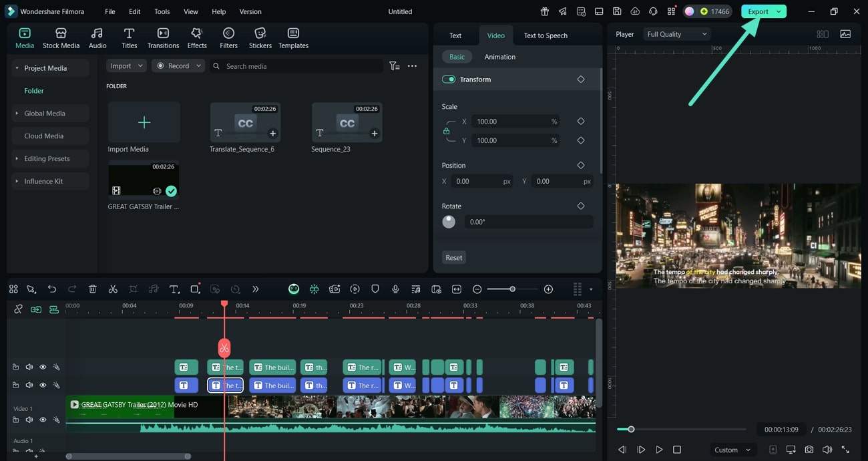
Task: Open the Import dropdown
Action: [126, 66]
